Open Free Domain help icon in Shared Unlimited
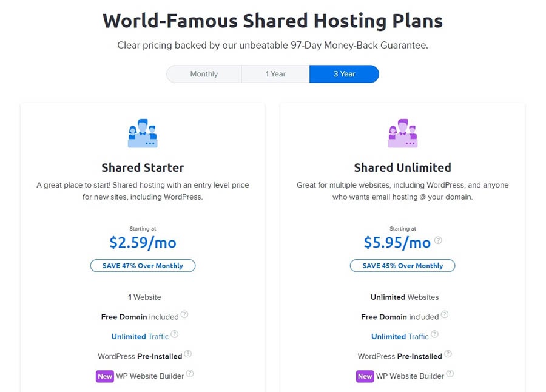Screen dimensions: 546x392 coord(445,314)
